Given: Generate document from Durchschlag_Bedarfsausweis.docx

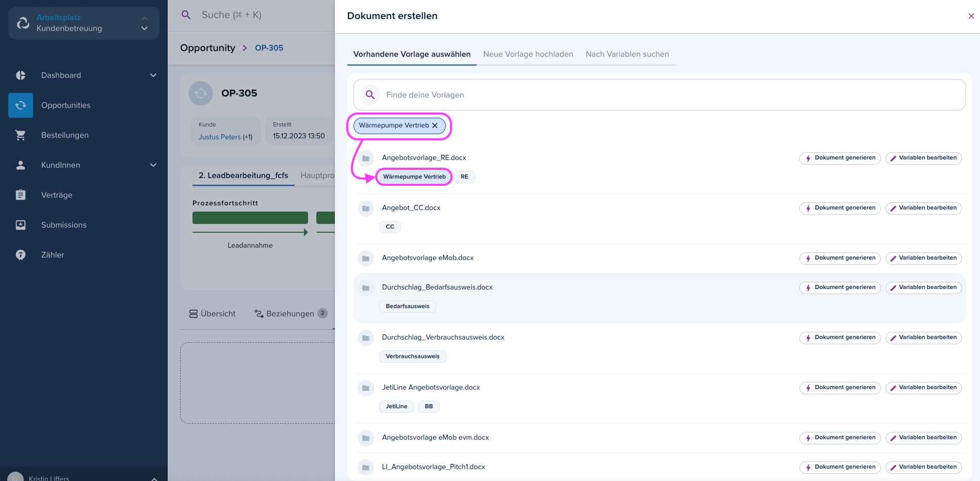Looking at the screenshot, I should (840, 287).
